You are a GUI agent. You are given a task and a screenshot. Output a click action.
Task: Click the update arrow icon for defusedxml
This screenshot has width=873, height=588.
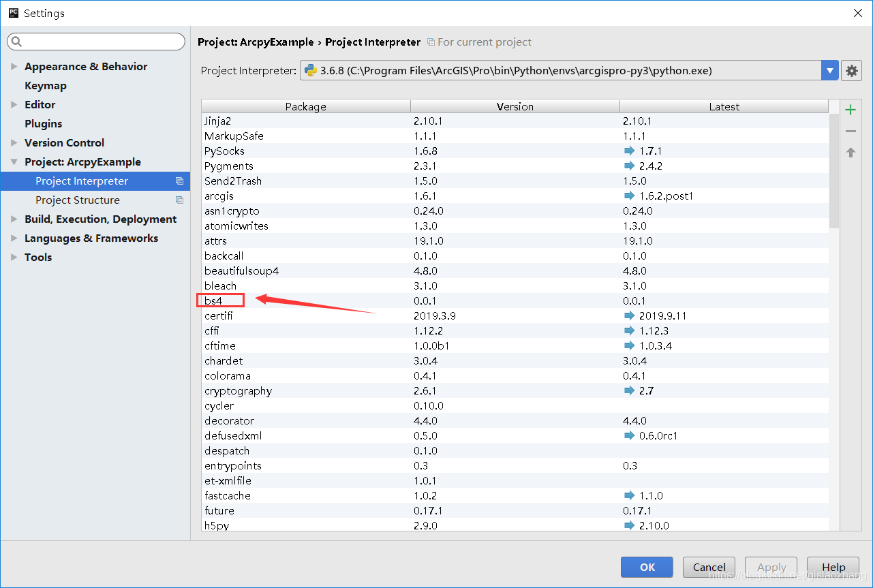(629, 435)
